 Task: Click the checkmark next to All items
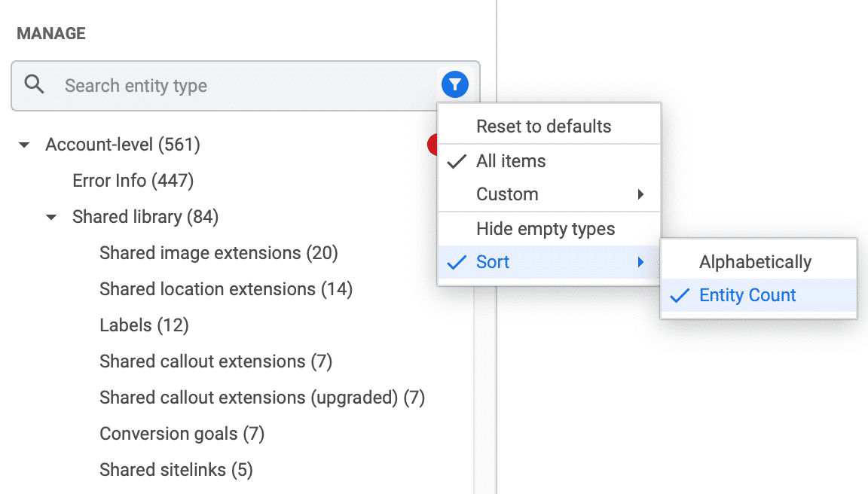tap(456, 160)
